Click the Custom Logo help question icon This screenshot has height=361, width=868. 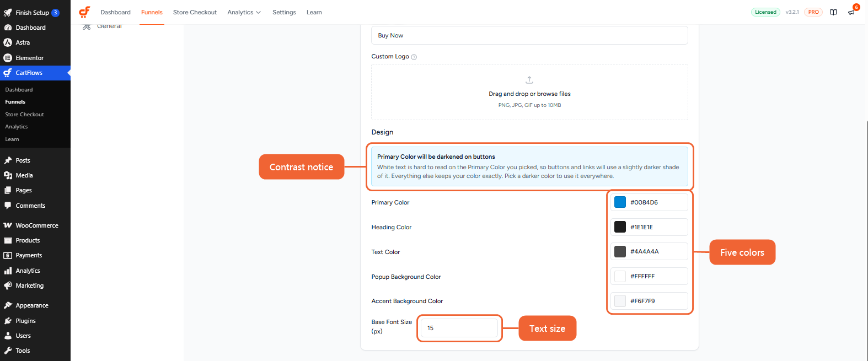click(414, 57)
